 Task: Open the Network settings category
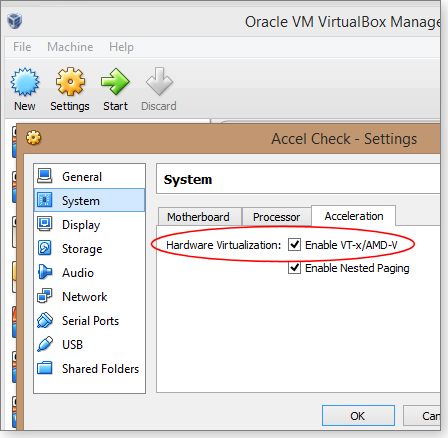click(x=89, y=297)
